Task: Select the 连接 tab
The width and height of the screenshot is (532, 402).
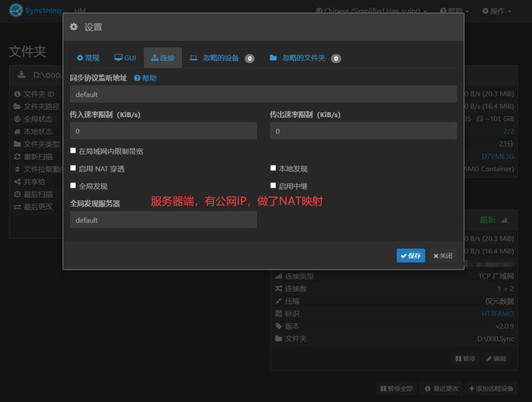Action: [x=163, y=58]
